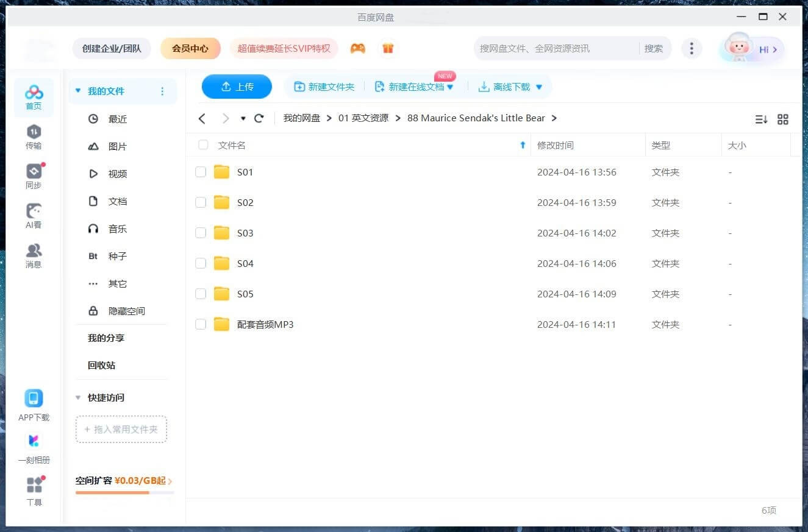Screen dimensions: 808x532
Task: Collapse the 快捷访问 section
Action: click(x=78, y=397)
